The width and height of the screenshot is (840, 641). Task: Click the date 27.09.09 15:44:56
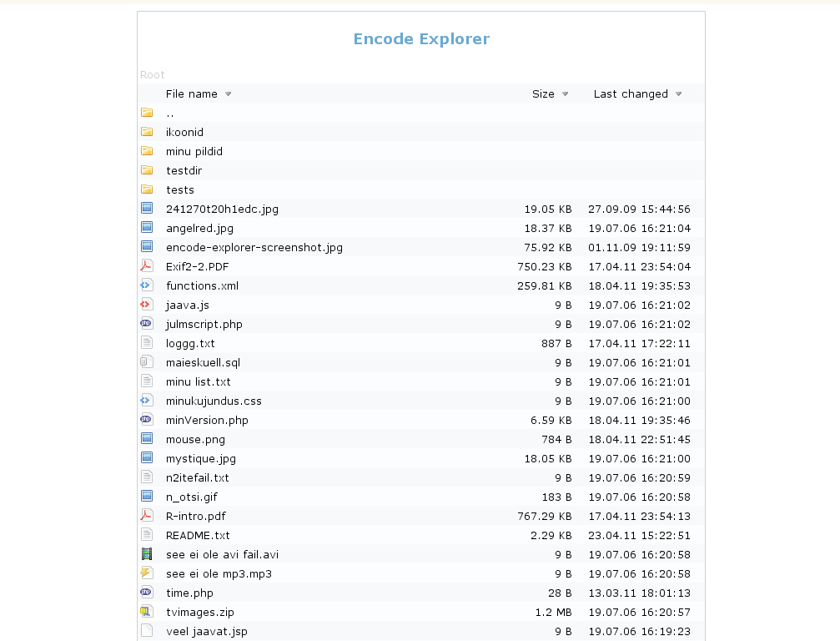pos(639,209)
